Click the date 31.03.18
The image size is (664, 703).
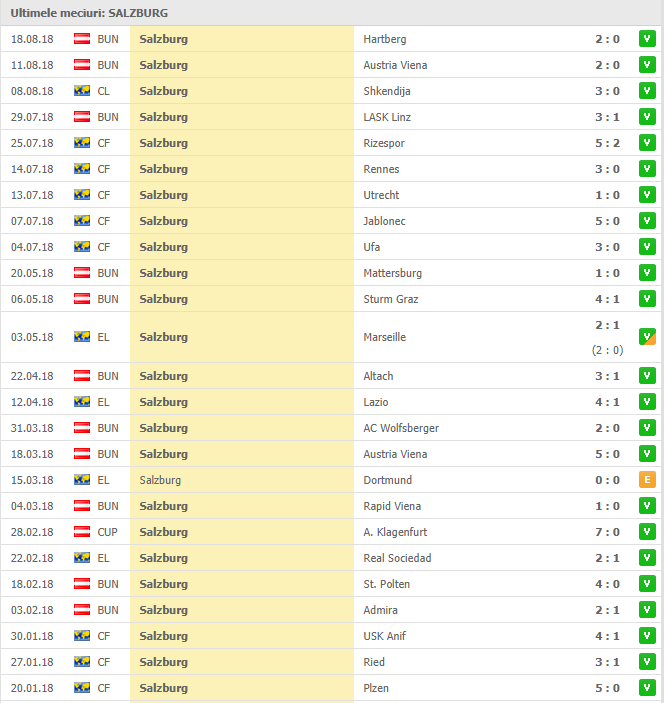pos(32,428)
